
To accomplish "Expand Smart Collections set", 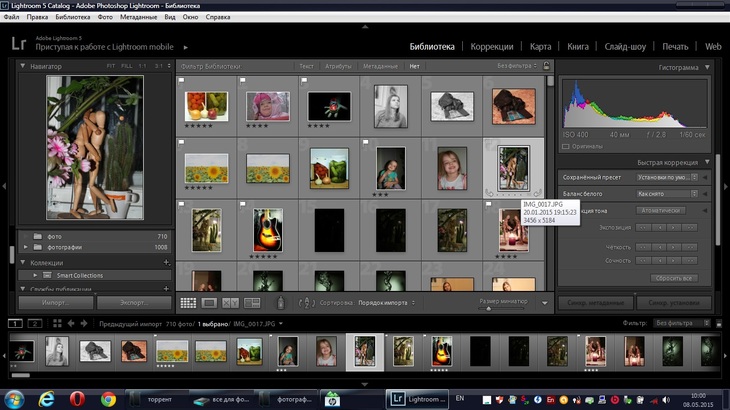I will click(35, 275).
